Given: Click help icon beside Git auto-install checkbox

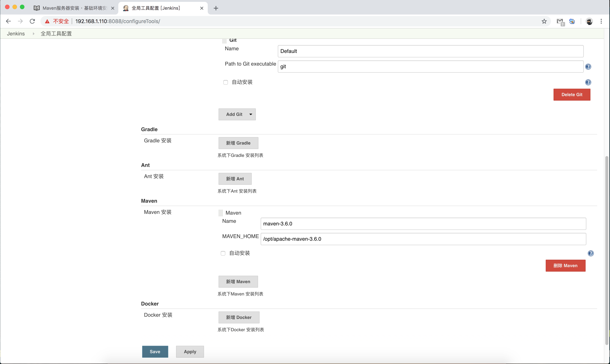Looking at the screenshot, I should (588, 82).
